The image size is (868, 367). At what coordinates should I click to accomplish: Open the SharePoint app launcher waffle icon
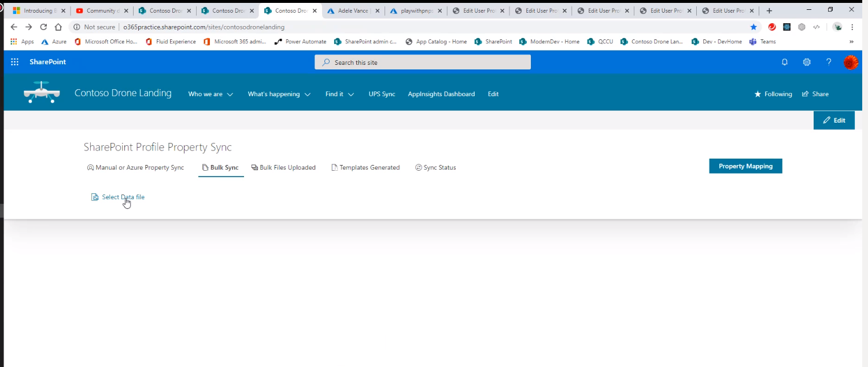click(x=14, y=62)
